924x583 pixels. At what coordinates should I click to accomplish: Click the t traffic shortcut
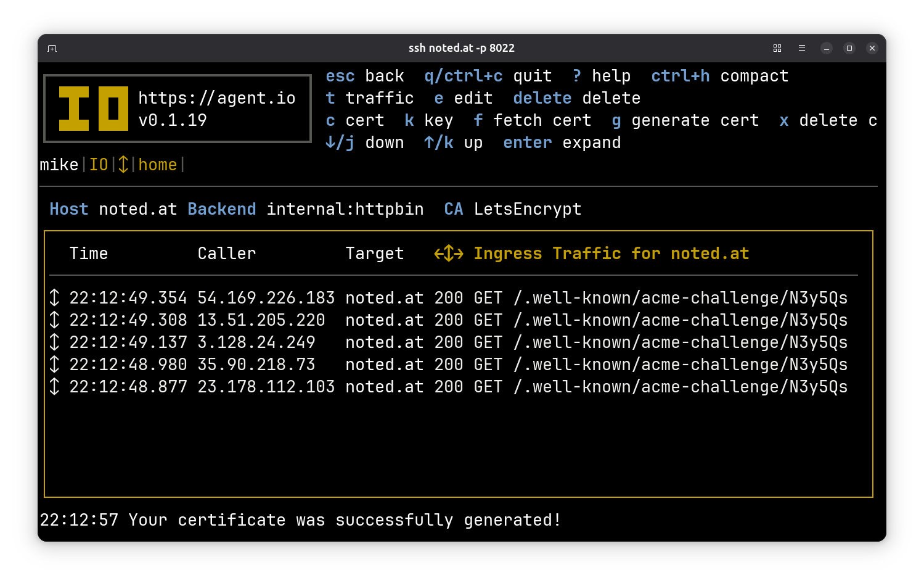tap(370, 98)
